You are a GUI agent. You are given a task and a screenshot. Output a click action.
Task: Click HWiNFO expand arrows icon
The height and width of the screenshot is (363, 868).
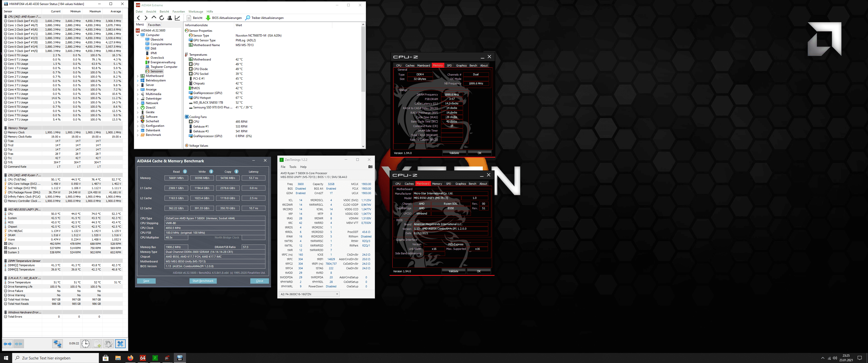point(7,344)
